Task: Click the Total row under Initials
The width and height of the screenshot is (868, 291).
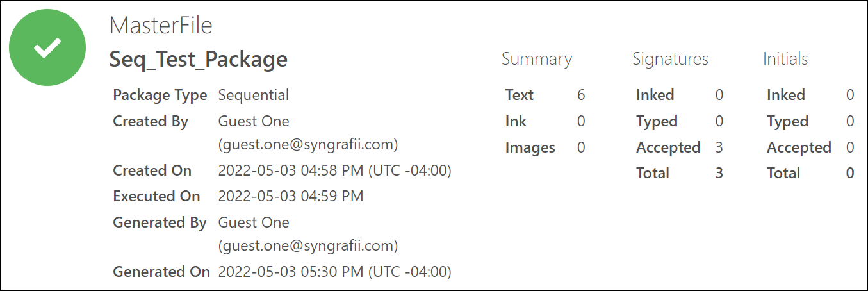Action: point(810,173)
